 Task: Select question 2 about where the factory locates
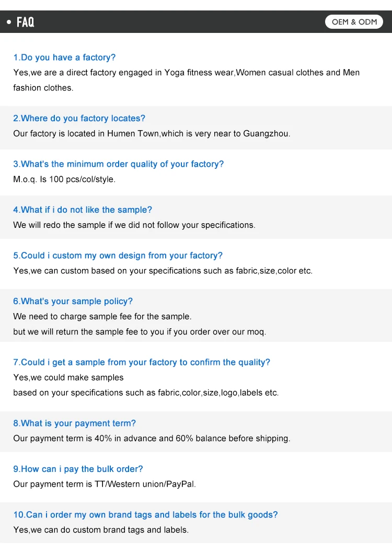point(79,119)
